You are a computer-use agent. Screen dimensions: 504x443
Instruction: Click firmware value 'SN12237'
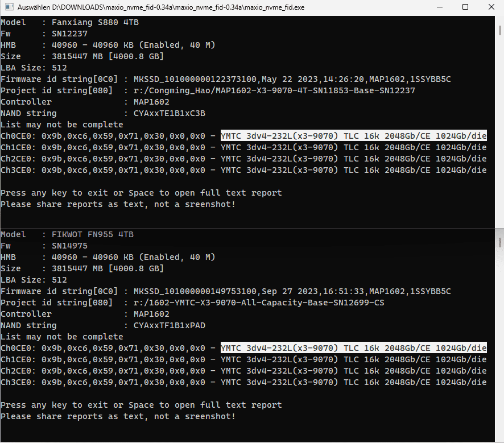tap(70, 34)
